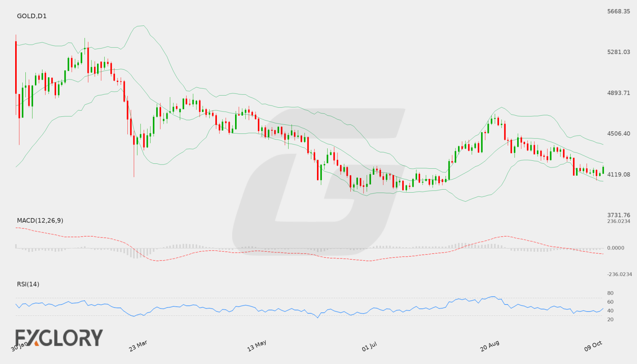The height and width of the screenshot is (364, 637).
Task: Click the 23 Mar date label
Action: 138,346
